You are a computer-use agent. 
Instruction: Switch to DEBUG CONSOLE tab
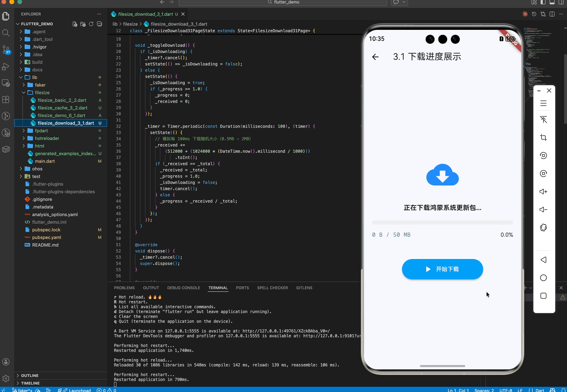click(184, 288)
